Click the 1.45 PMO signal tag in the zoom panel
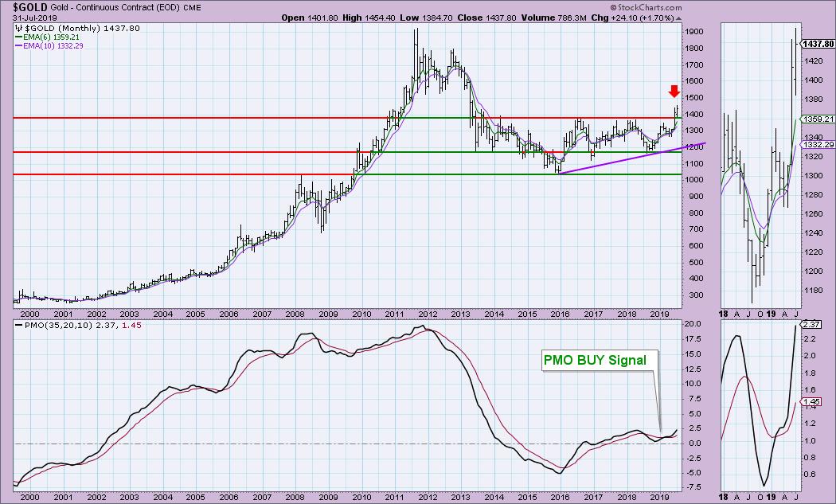This screenshot has height=504, width=836. click(811, 401)
